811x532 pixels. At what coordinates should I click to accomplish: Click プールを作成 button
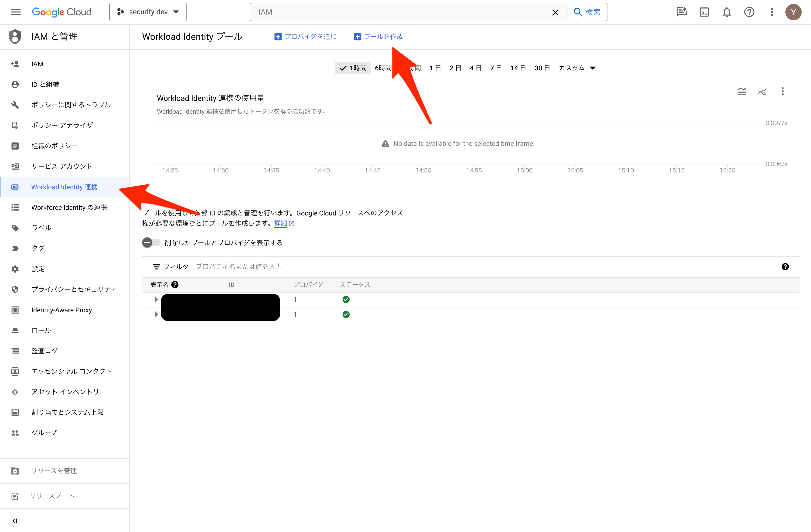coord(378,37)
